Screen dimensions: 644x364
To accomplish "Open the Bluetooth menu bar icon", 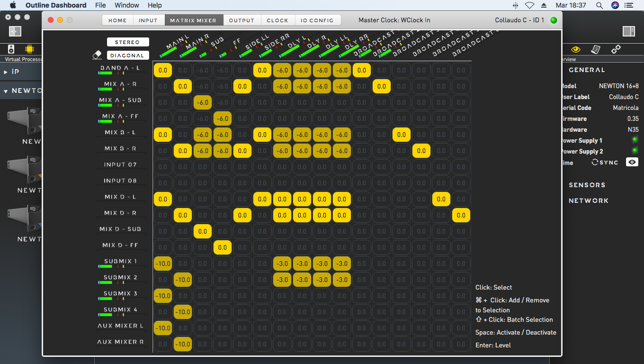I will (x=515, y=5).
